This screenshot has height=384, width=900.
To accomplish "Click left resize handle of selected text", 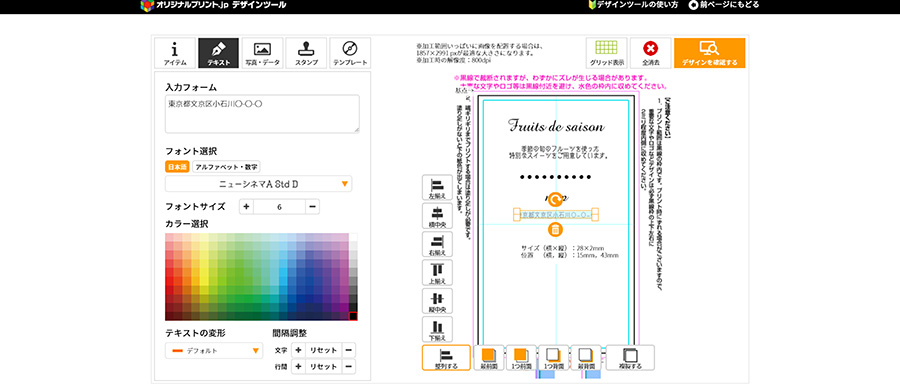I will click(517, 215).
